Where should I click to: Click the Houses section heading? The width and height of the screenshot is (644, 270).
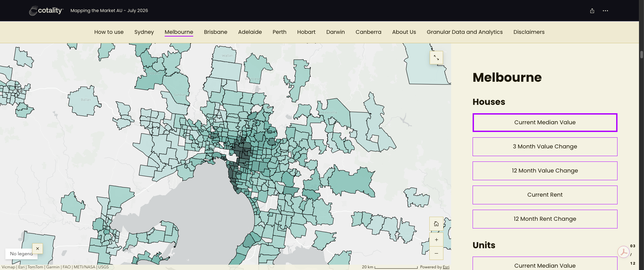(489, 102)
